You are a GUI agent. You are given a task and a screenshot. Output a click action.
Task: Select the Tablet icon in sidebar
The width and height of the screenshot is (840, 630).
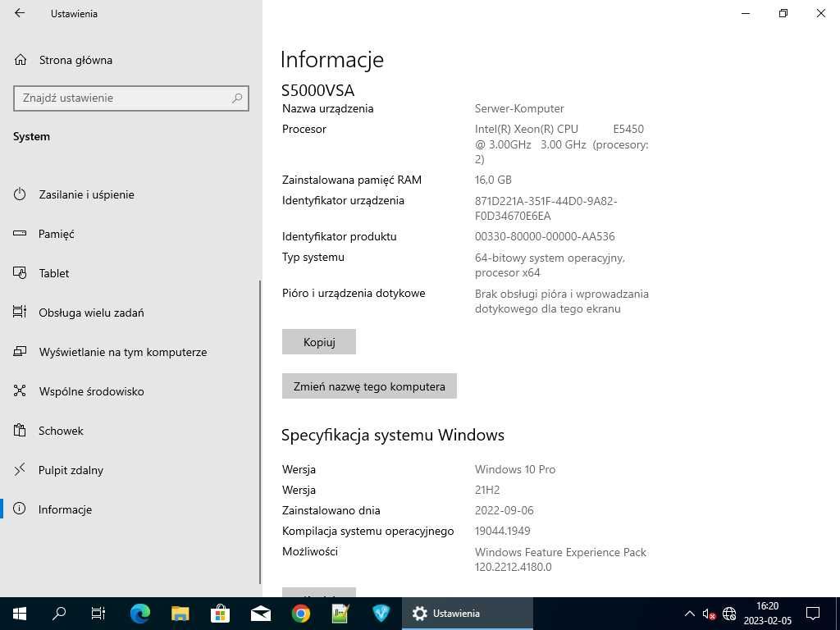20,273
